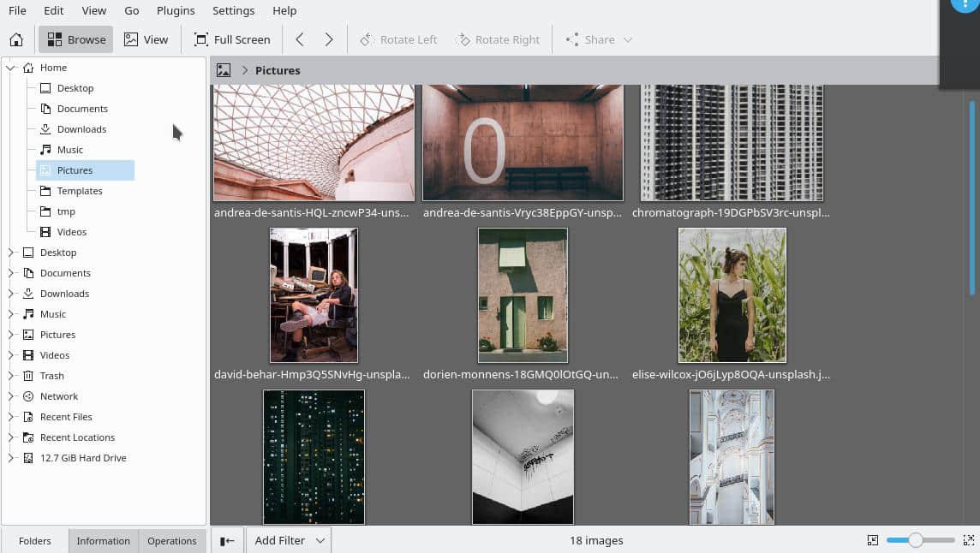Expand the Share dropdown menu
Viewport: 980px width, 553px height.
[599, 39]
